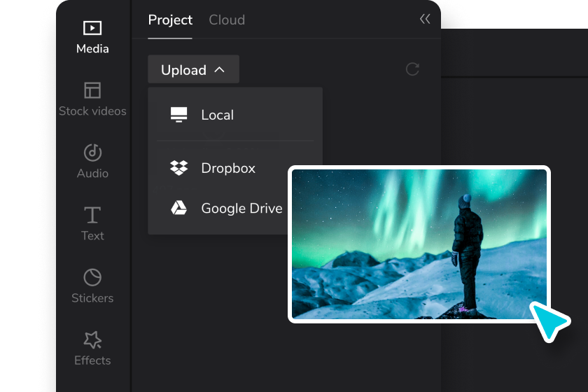The width and height of the screenshot is (588, 392).
Task: Open the Audio panel
Action: [92, 162]
